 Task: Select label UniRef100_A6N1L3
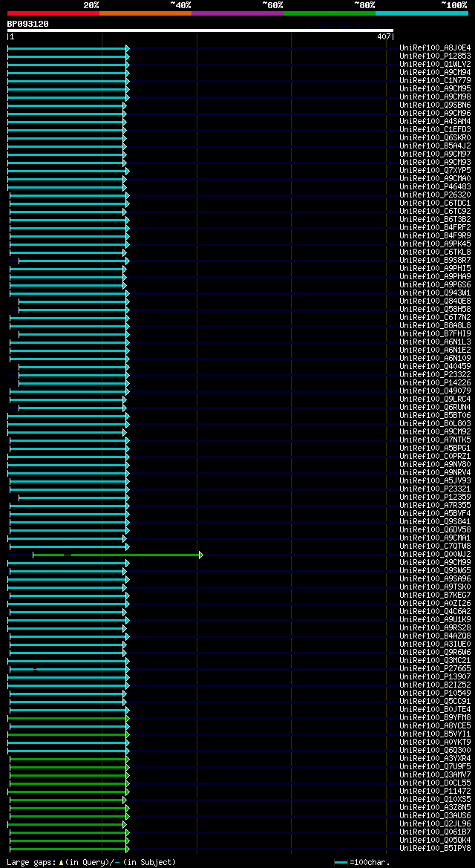point(435,342)
